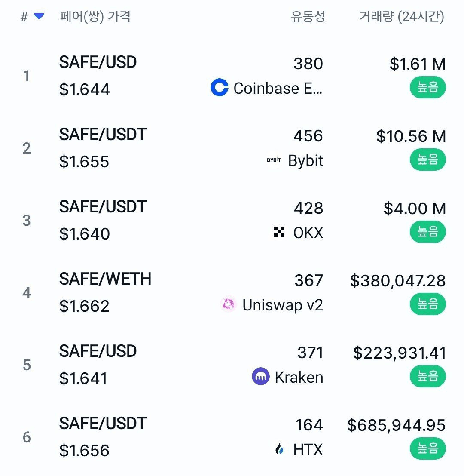Click the HTX flame logo icon
This screenshot has width=464, height=476.
pos(279,448)
